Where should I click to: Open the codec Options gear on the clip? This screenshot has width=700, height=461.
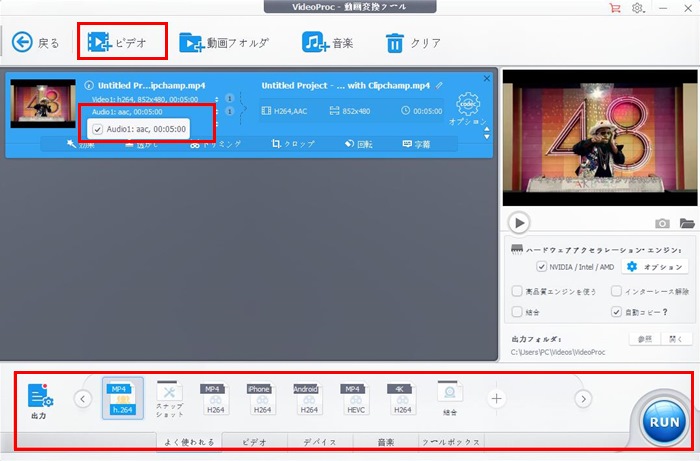point(467,105)
